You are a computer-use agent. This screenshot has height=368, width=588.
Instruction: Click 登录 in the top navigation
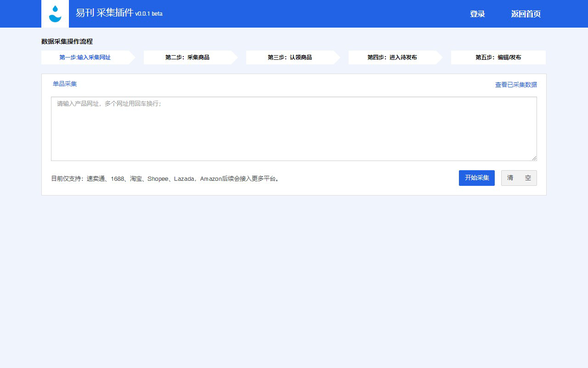[x=477, y=14]
